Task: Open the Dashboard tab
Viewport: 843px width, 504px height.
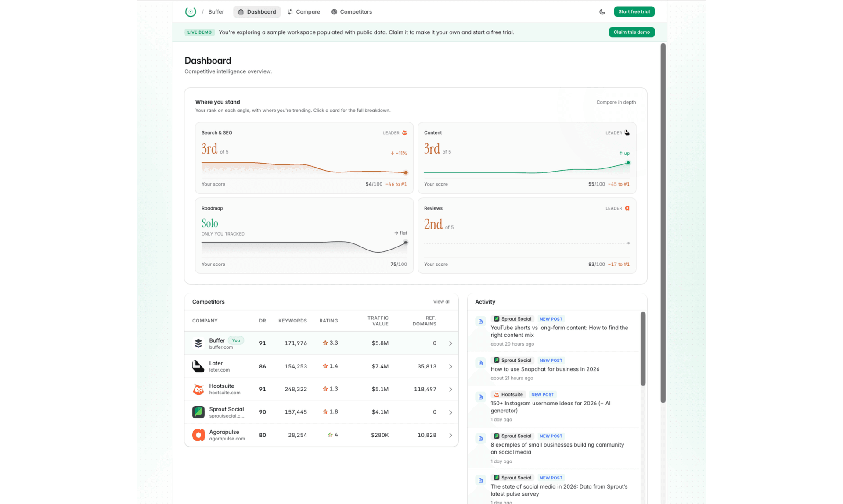Action: pyautogui.click(x=257, y=12)
